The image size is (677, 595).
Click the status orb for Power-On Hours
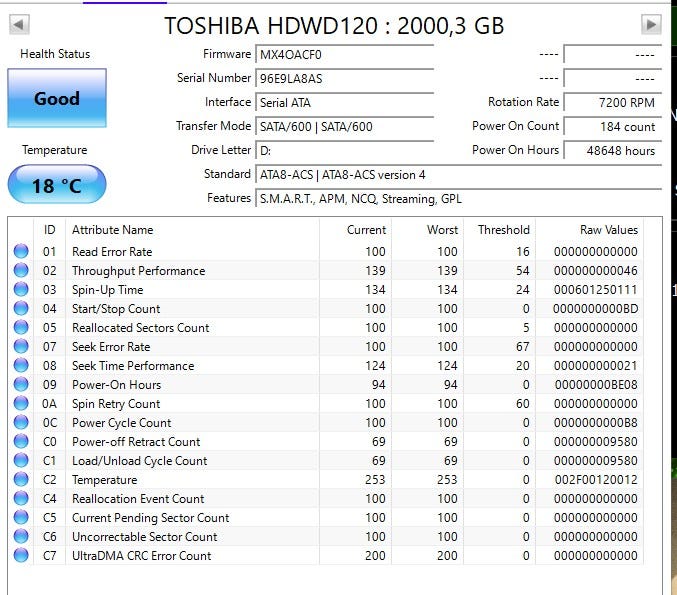coord(21,385)
